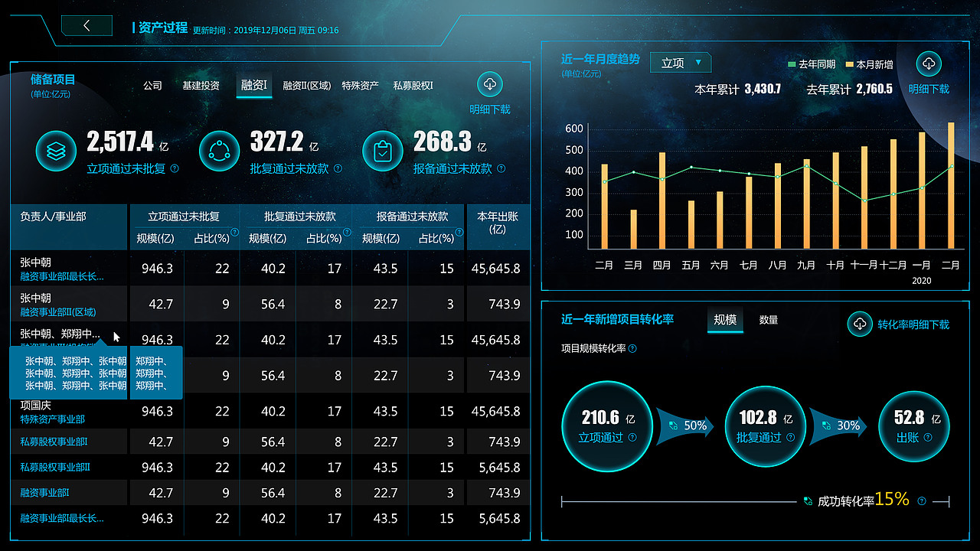This screenshot has width=980, height=551.
Task: Open help icon in the 出账 circle
Action: 928,438
